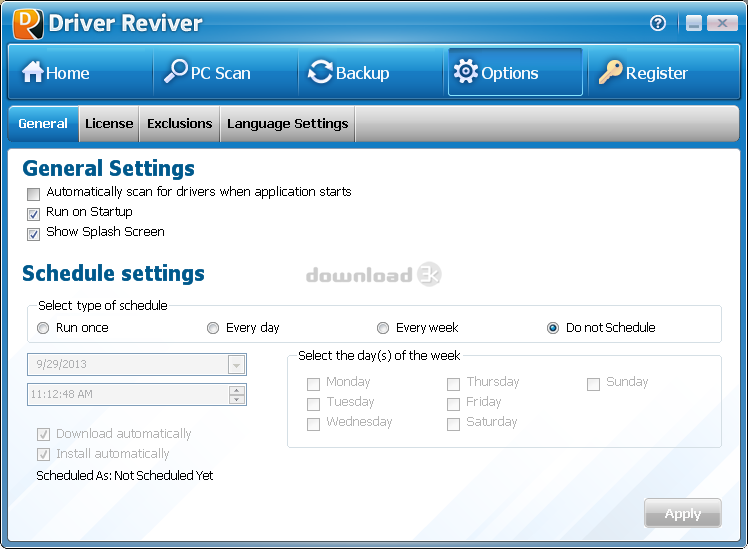Uncheck Run on Startup
Viewport: 748px width, 549px height.
coord(33,214)
